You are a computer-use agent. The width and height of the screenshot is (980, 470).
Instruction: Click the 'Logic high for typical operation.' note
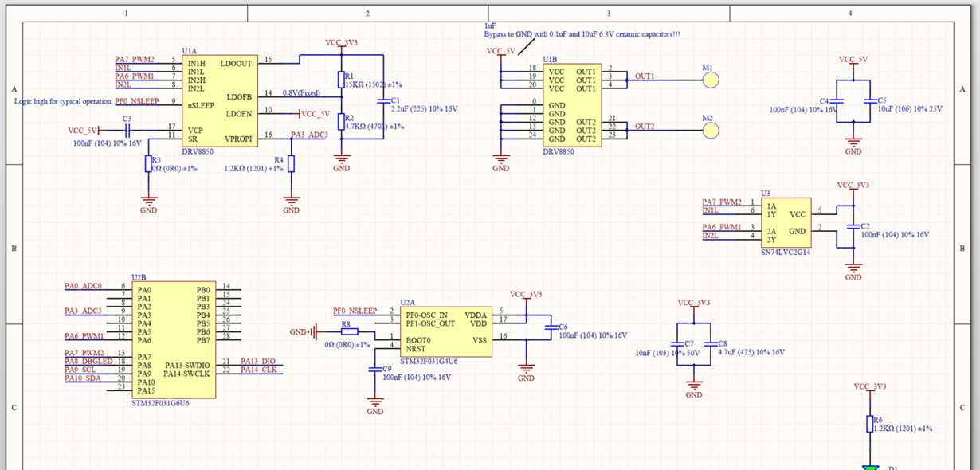[x=63, y=102]
